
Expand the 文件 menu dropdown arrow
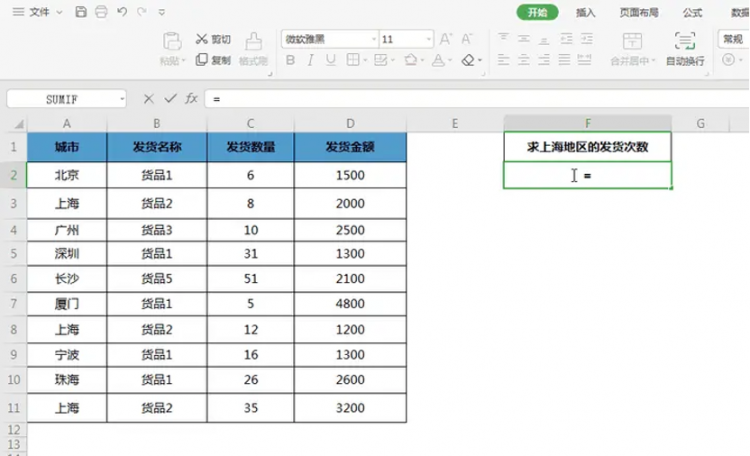coord(59,12)
